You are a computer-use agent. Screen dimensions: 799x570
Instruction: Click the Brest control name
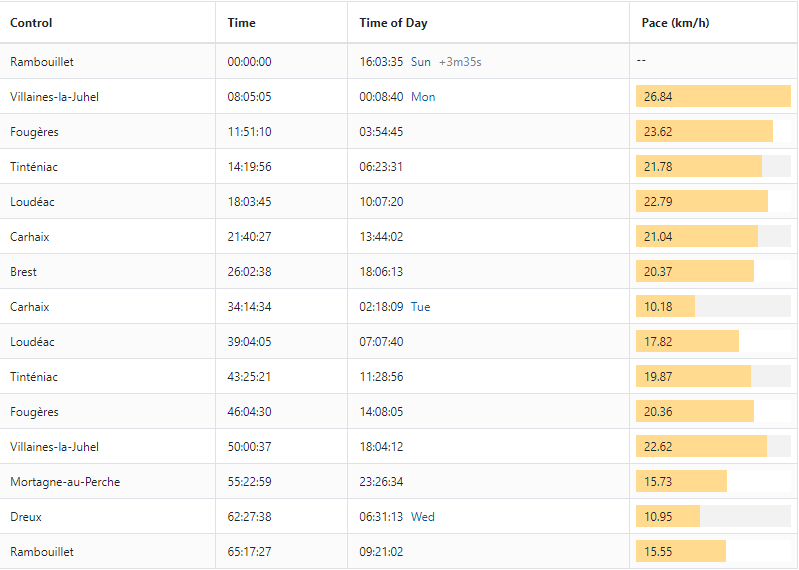pos(24,272)
